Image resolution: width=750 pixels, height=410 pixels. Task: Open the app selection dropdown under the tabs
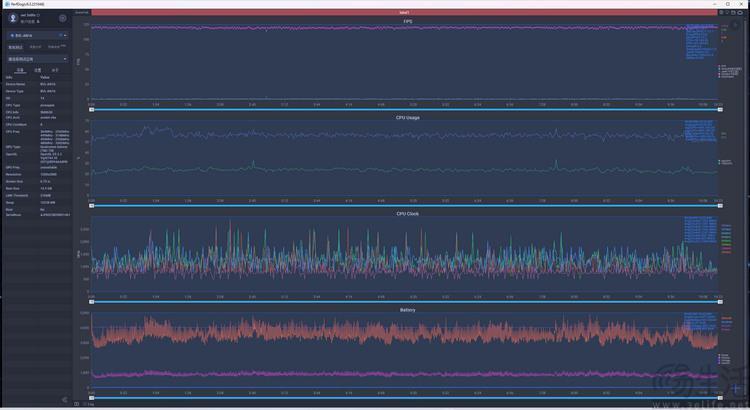(x=37, y=58)
